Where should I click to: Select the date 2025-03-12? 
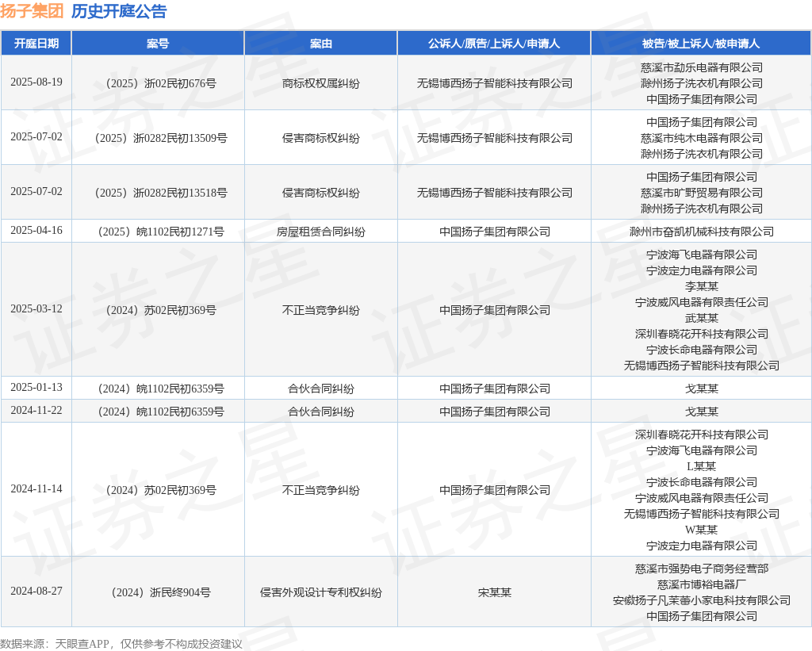pyautogui.click(x=36, y=309)
